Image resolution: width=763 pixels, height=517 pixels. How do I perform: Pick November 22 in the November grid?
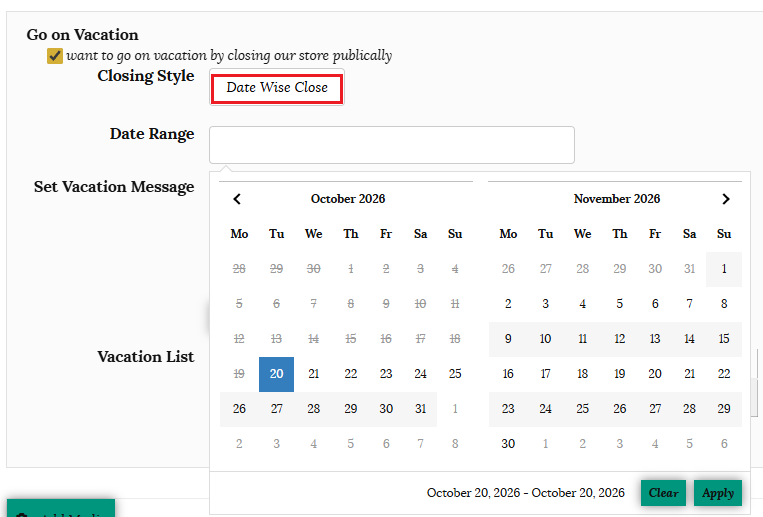tap(724, 374)
